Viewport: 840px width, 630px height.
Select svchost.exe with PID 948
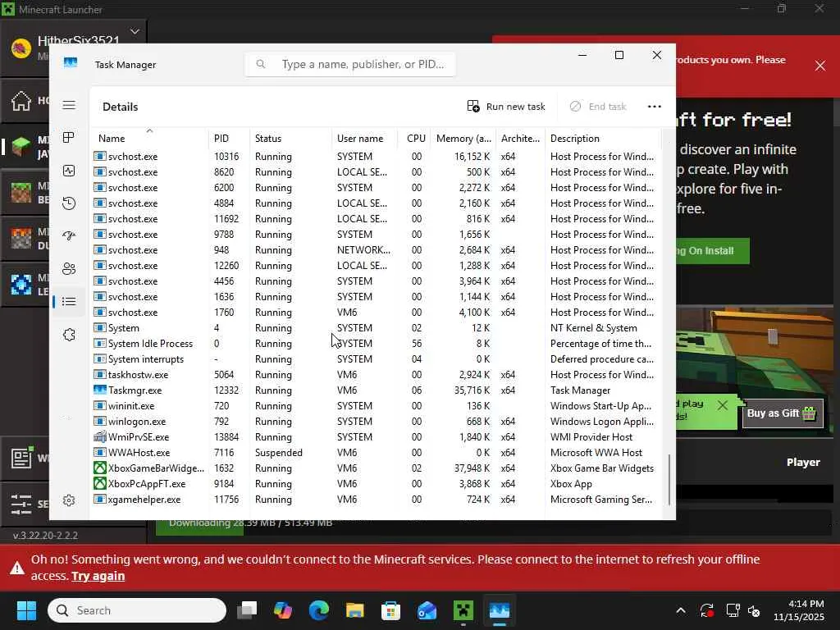coord(376,250)
